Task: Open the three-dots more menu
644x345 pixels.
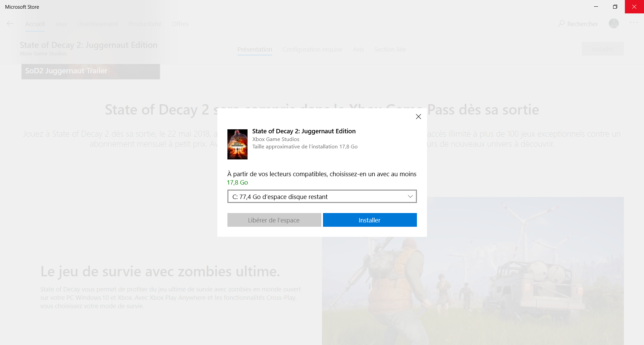Action: point(634,22)
